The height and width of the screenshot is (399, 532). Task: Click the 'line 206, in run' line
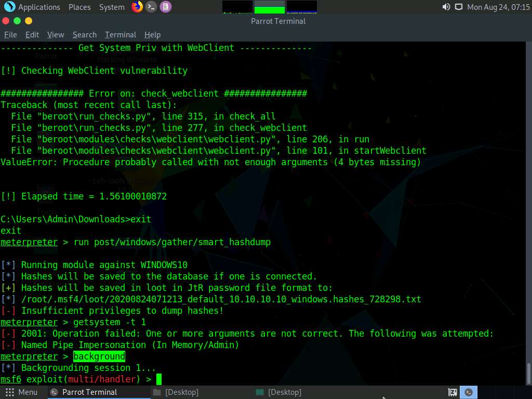[190, 139]
